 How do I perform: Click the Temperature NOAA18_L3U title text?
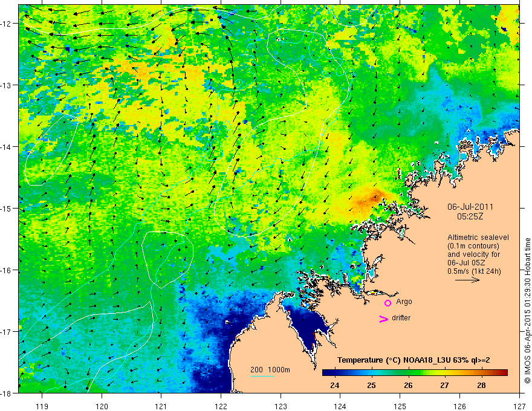coord(414,360)
